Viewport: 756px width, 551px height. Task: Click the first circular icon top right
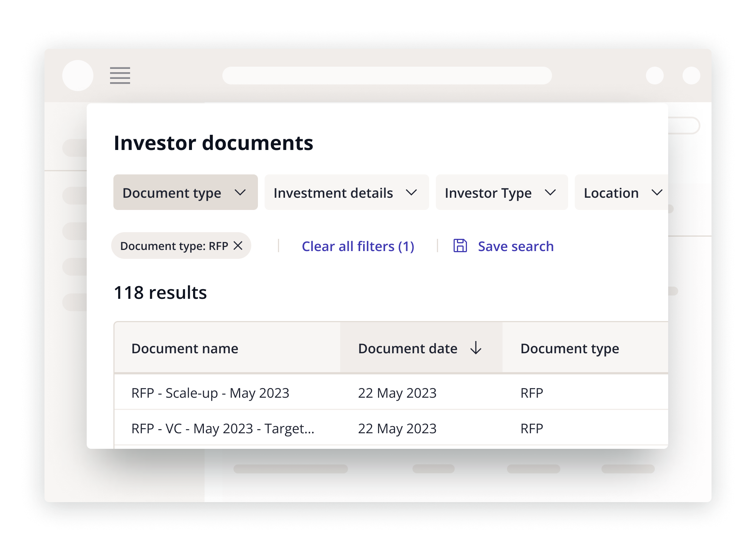[x=655, y=76]
